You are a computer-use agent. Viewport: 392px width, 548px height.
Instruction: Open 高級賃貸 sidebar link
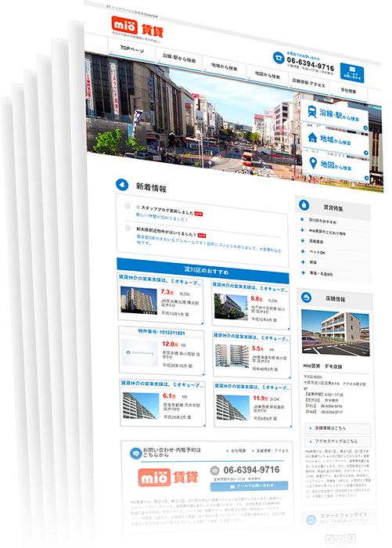point(316,241)
